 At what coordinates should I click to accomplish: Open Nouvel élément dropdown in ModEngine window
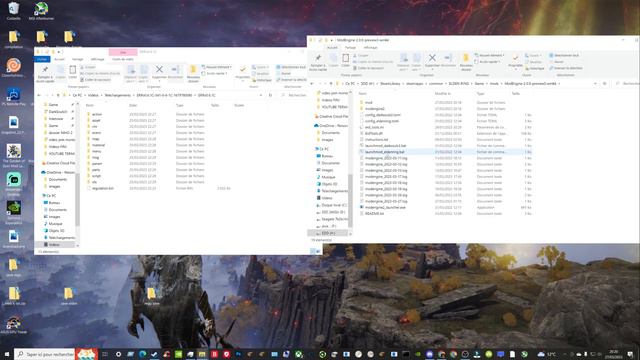[489, 55]
